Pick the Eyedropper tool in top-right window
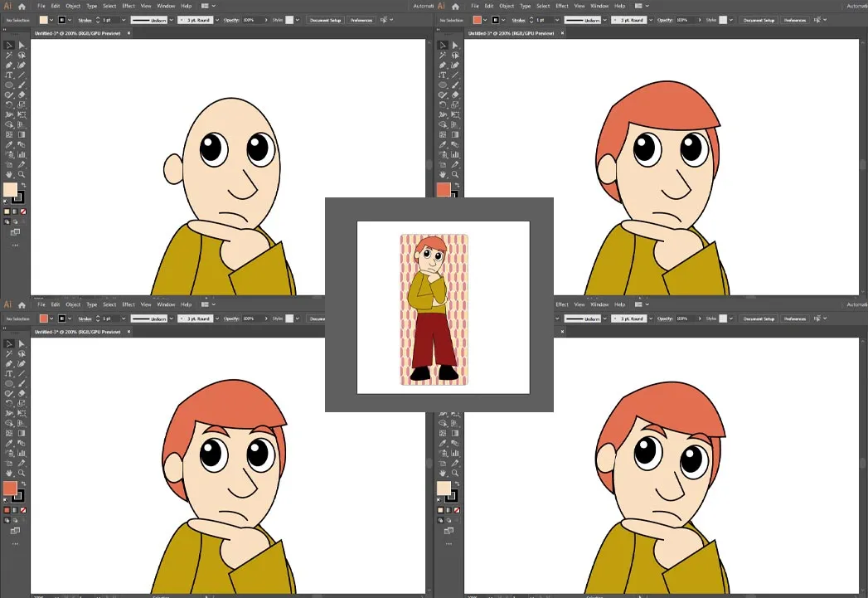868x598 pixels. [x=443, y=144]
